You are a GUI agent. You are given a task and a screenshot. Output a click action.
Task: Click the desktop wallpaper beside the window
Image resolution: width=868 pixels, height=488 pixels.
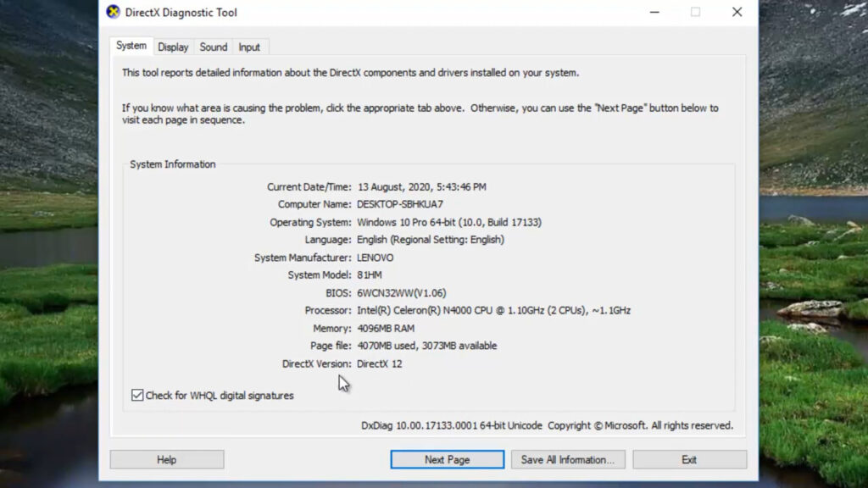(x=51, y=254)
